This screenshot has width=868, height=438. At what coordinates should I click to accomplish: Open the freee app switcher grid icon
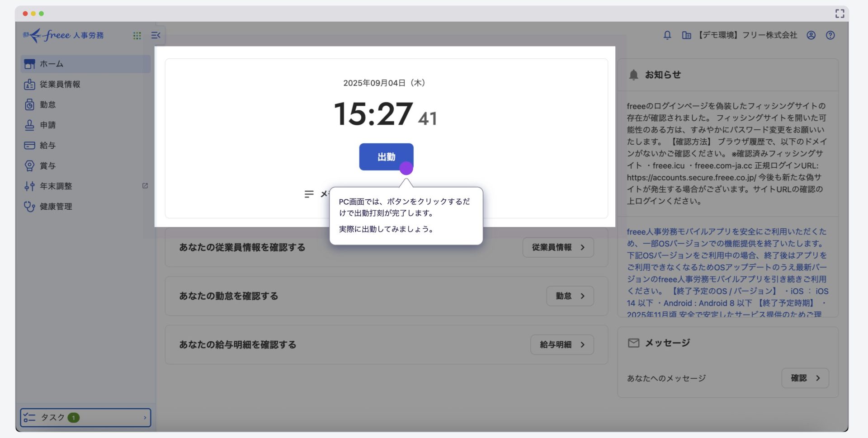click(x=137, y=35)
